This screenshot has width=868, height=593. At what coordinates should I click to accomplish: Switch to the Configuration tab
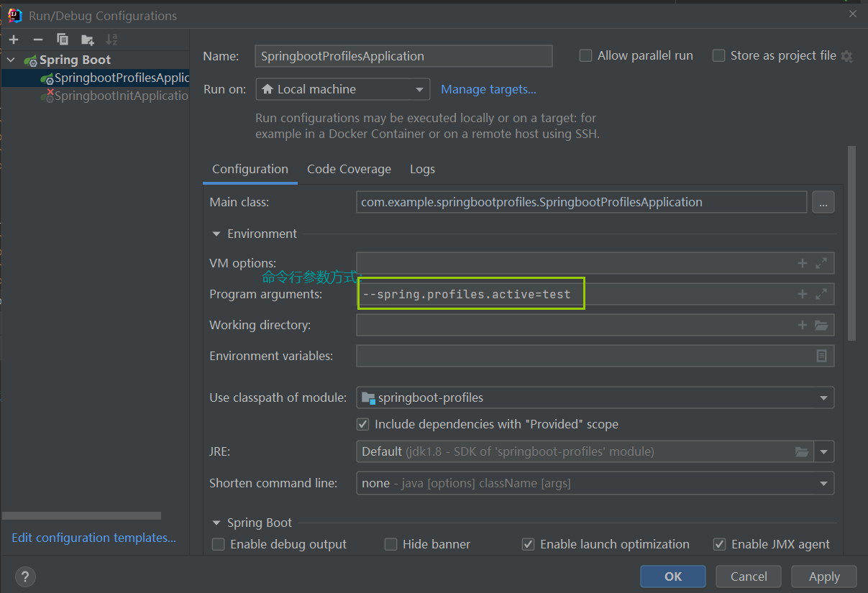pos(250,170)
